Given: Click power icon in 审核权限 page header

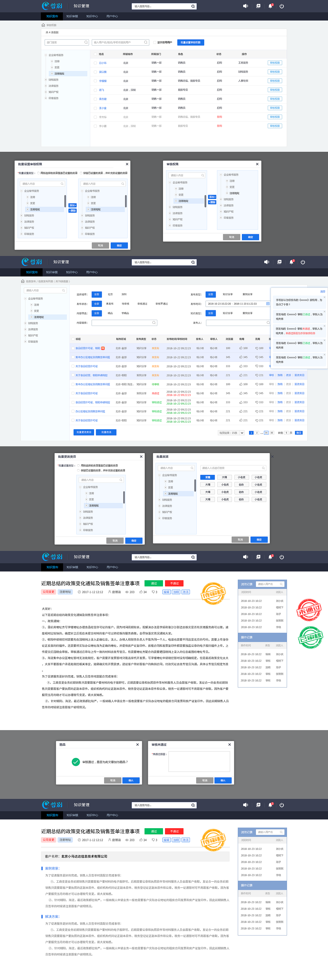Looking at the screenshot, I should (x=282, y=6).
